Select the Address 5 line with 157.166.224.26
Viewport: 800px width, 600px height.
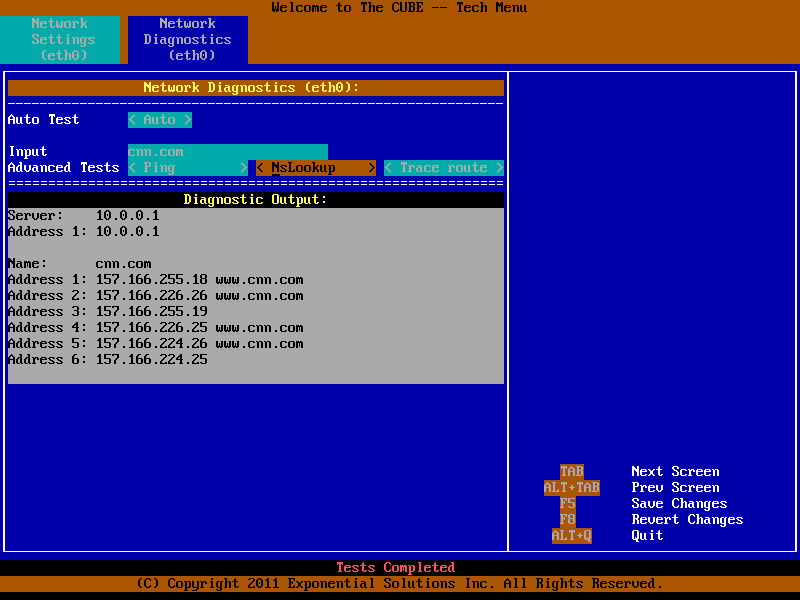pyautogui.click(x=156, y=343)
